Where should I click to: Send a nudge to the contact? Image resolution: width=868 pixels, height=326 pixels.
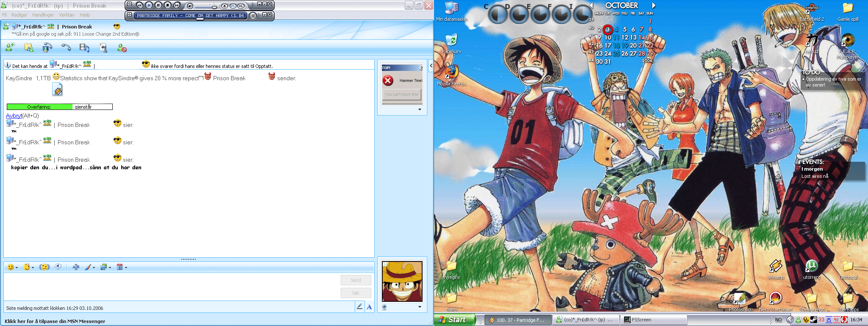(45, 267)
